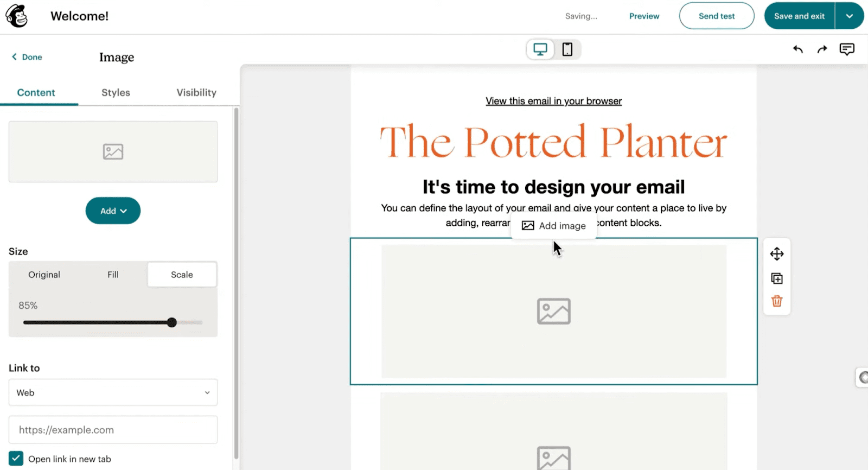Select The Potted Planter logo heading

553,142
